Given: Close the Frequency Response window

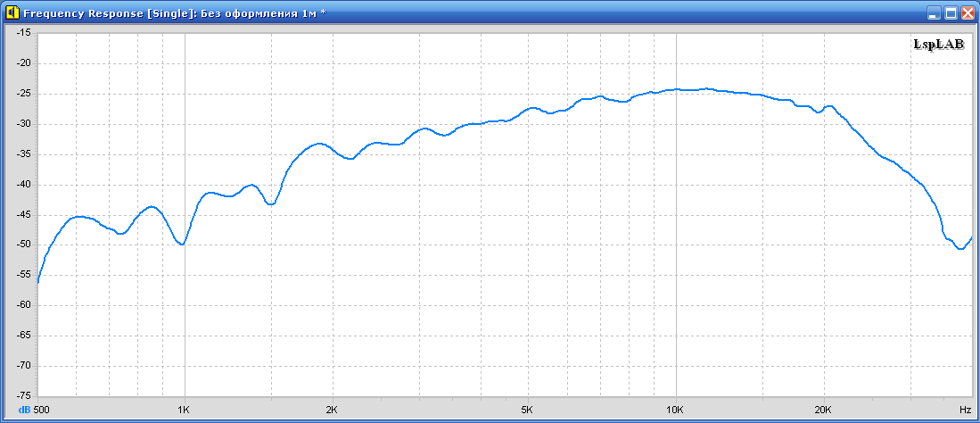Looking at the screenshot, I should [x=967, y=12].
